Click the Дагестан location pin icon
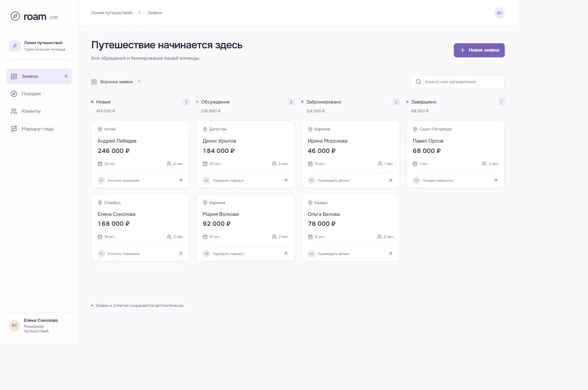588x390 pixels. 205,129
